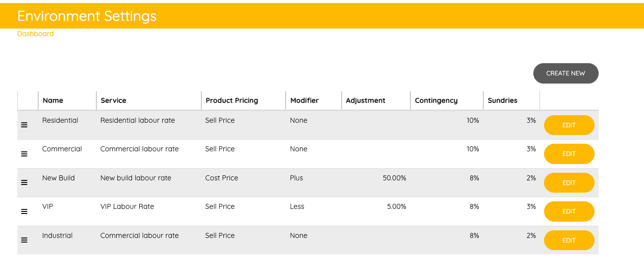Viewport: 644px width, 266px height.
Task: Select the VIP Labour Rate cell
Action: [x=127, y=206]
